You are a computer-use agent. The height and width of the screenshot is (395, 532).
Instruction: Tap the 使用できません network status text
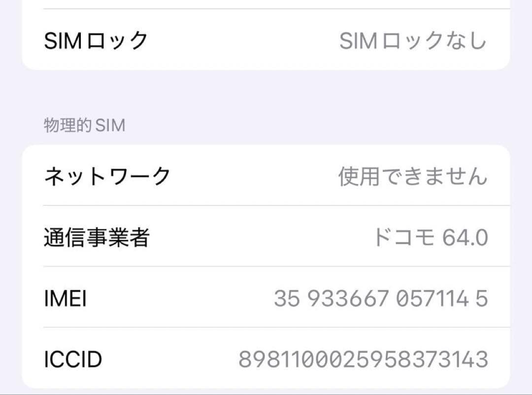[414, 176]
